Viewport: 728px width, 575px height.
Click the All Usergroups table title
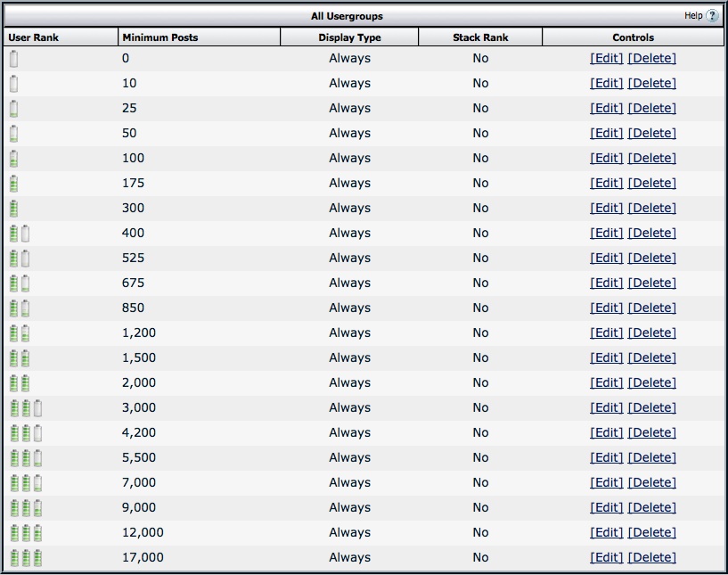pos(347,16)
